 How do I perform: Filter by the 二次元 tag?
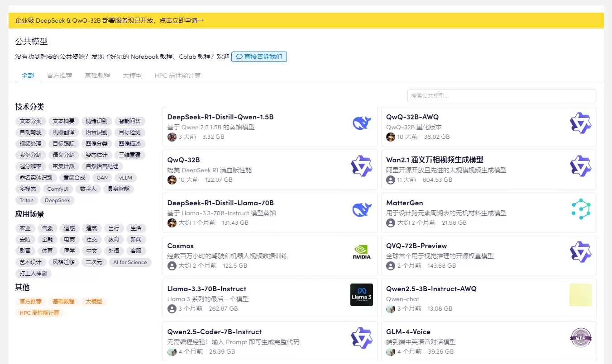click(x=94, y=262)
